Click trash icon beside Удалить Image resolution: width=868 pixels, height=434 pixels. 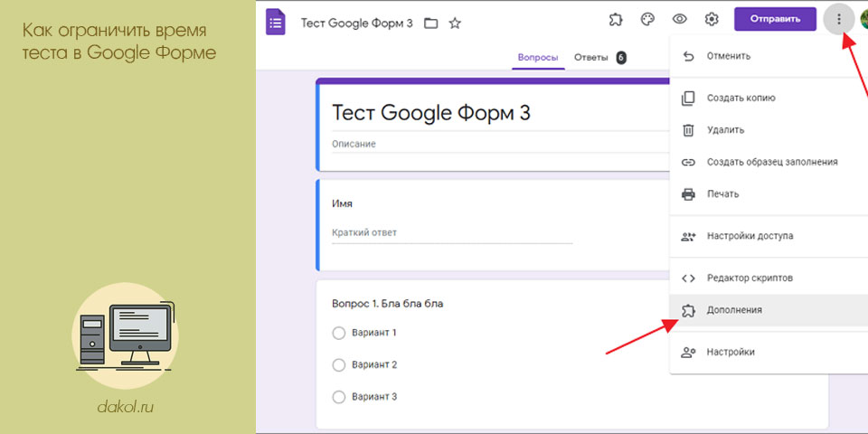point(688,130)
